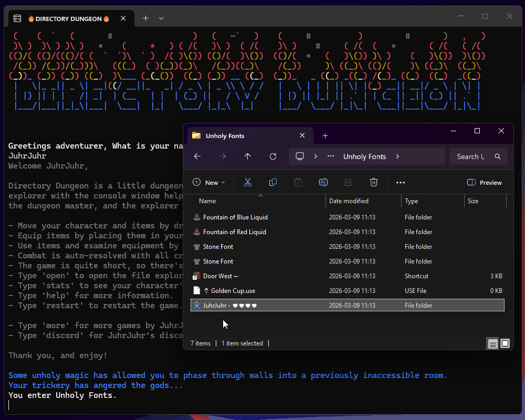Go up one folder level
Image resolution: width=525 pixels, height=420 pixels.
(x=247, y=156)
